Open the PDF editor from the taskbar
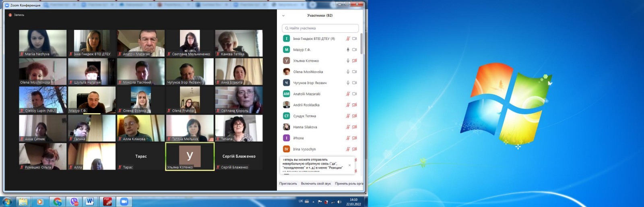The height and width of the screenshot is (207, 644). coord(107,201)
